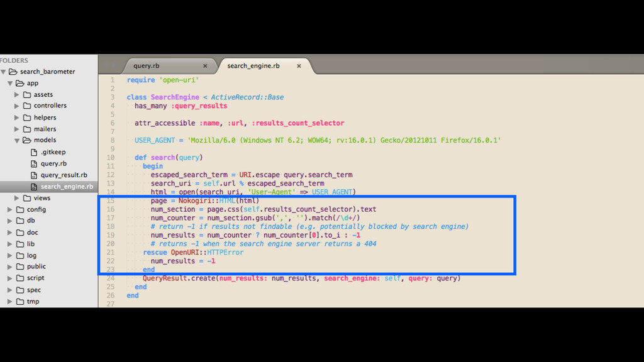Expand the spec folder arrow
This screenshot has height=362, width=644.
[x=10, y=290]
